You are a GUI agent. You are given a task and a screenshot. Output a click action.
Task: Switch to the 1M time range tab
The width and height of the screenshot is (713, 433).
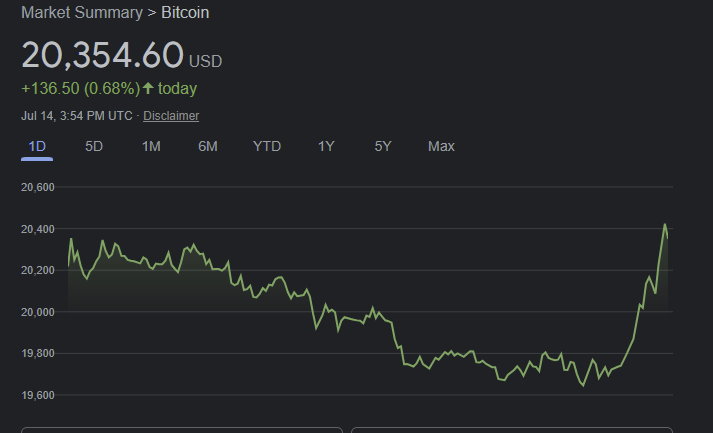coord(151,146)
